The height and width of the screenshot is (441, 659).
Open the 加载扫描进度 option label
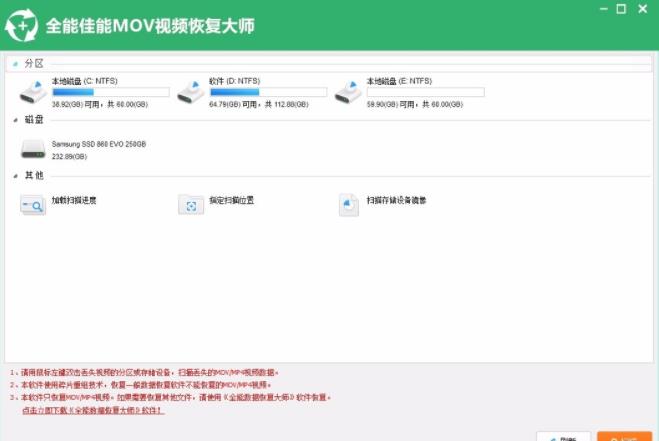[x=74, y=201]
